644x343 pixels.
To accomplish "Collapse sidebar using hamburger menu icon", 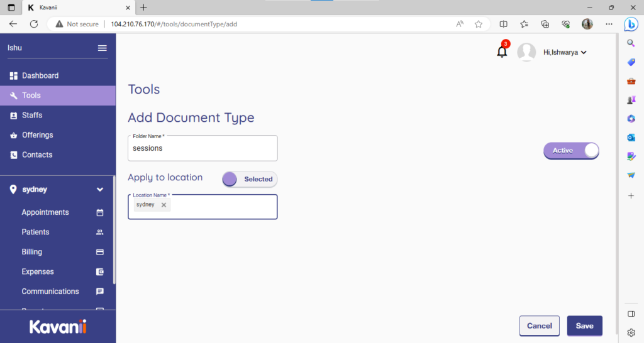I will 102,48.
